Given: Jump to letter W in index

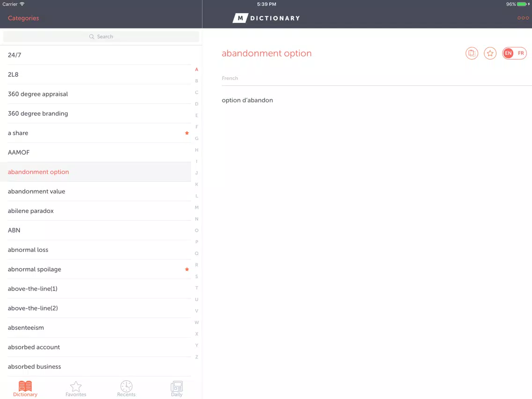Looking at the screenshot, I should pos(196,322).
